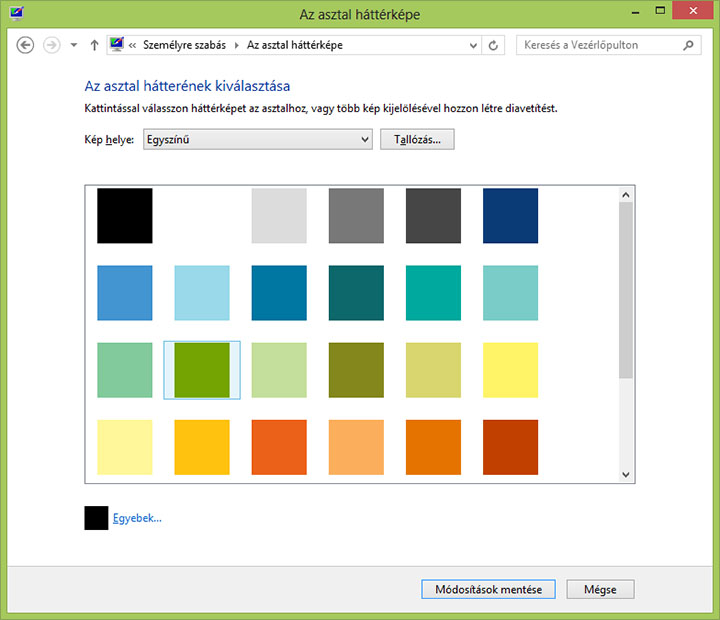Refresh the address bar location

pyautogui.click(x=492, y=45)
